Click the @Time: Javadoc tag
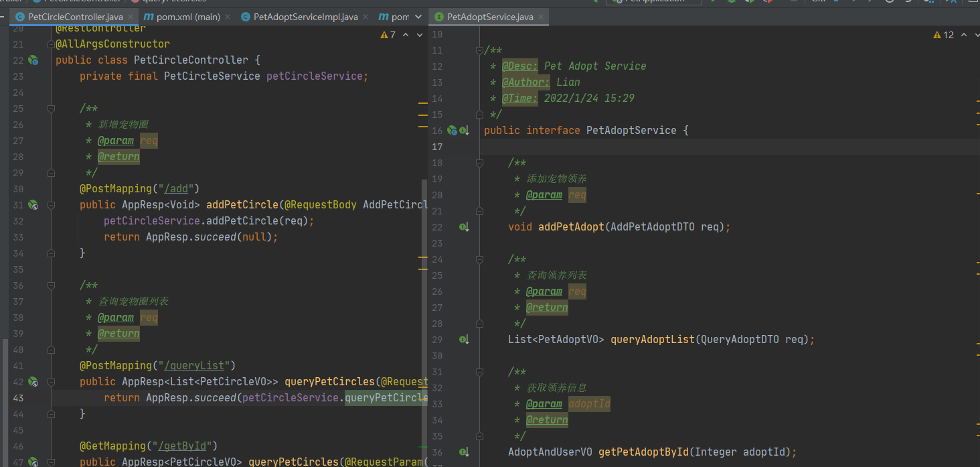Screen dimensions: 980x467 (520, 98)
